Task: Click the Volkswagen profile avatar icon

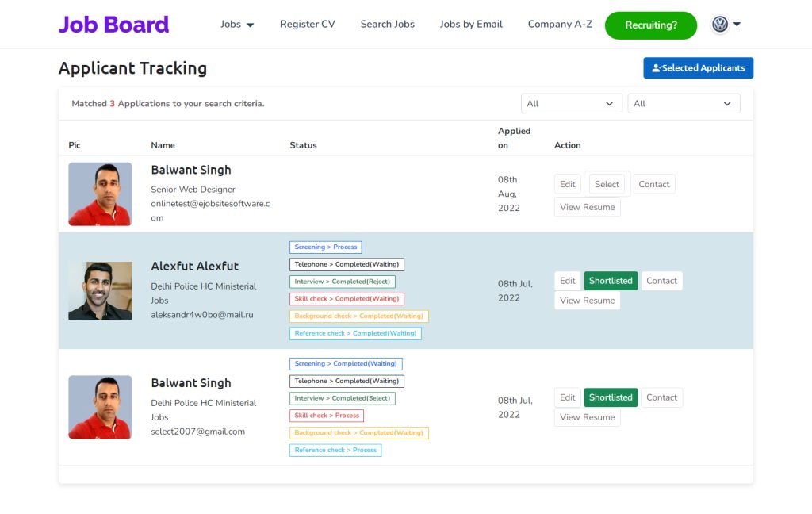Action: [718, 24]
